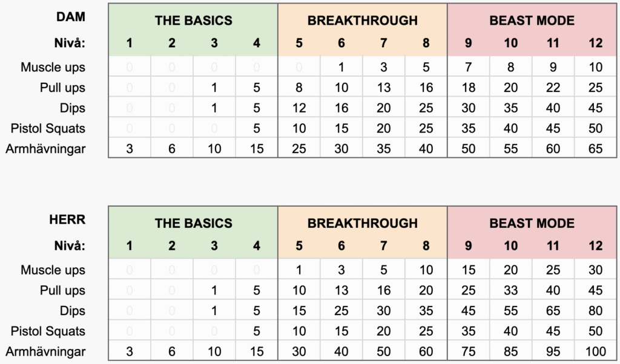
Task: Click the DAM title cell
Action: 71,17
